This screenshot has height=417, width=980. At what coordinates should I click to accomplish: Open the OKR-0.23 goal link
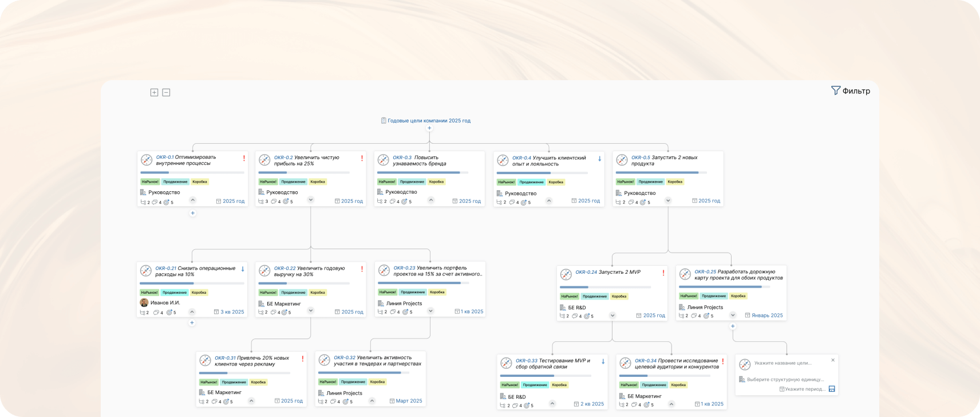point(404,268)
